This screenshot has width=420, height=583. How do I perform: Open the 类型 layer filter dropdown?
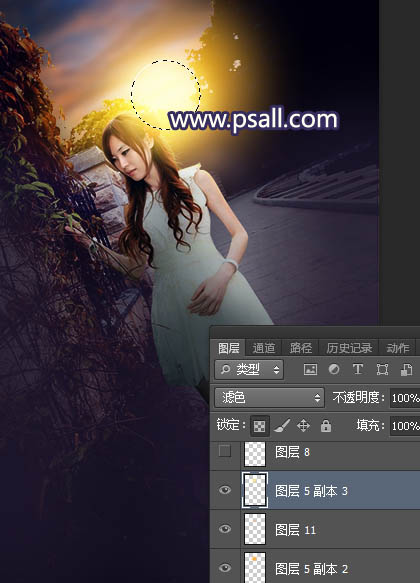coord(249,369)
